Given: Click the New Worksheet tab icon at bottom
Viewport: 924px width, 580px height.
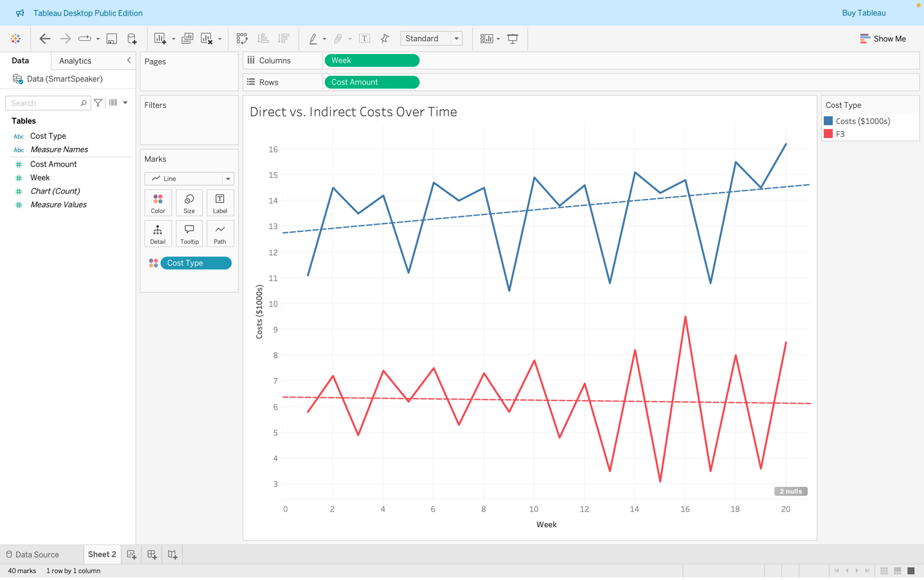Looking at the screenshot, I should point(131,555).
